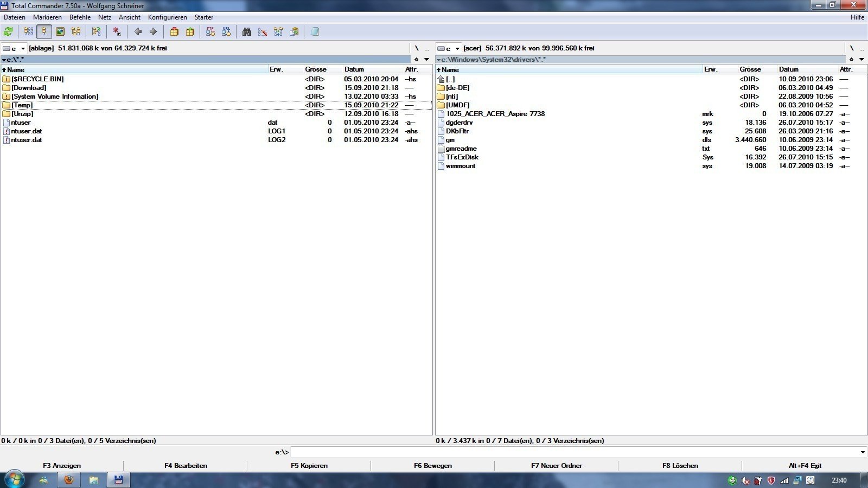Open right panel directory history arrow

coord(861,60)
